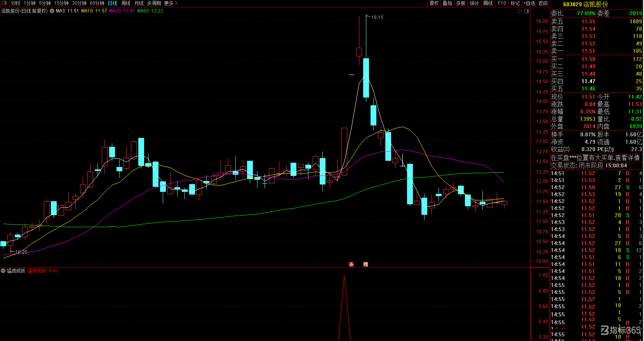Click the 16.15 high price label
Screen dimensions: 644x341
coord(377,17)
